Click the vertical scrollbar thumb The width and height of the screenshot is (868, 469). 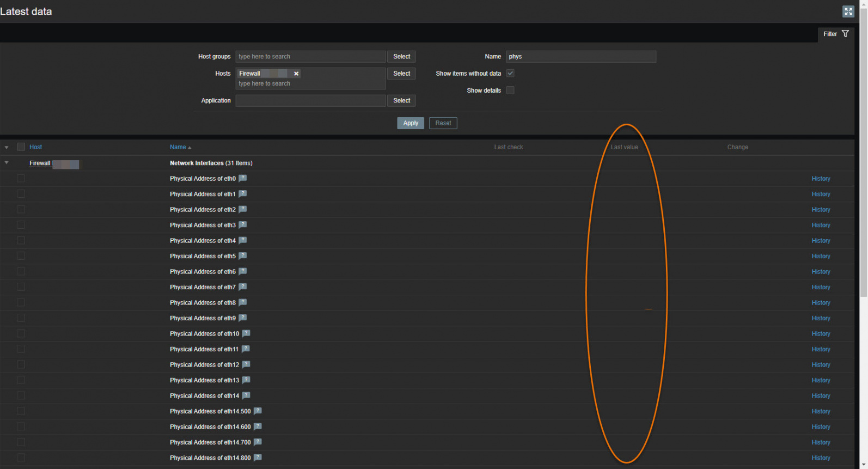(863, 153)
